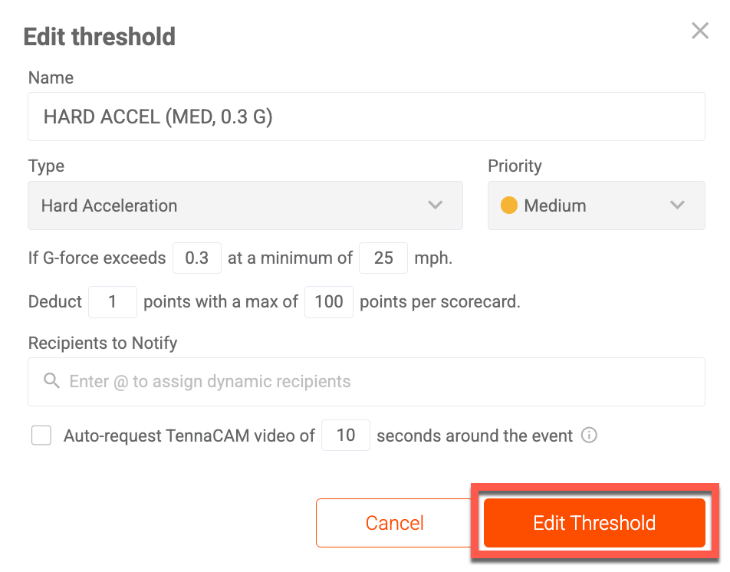Expand the Priority chevron arrow
Screen dimensions: 730x572
677,205
